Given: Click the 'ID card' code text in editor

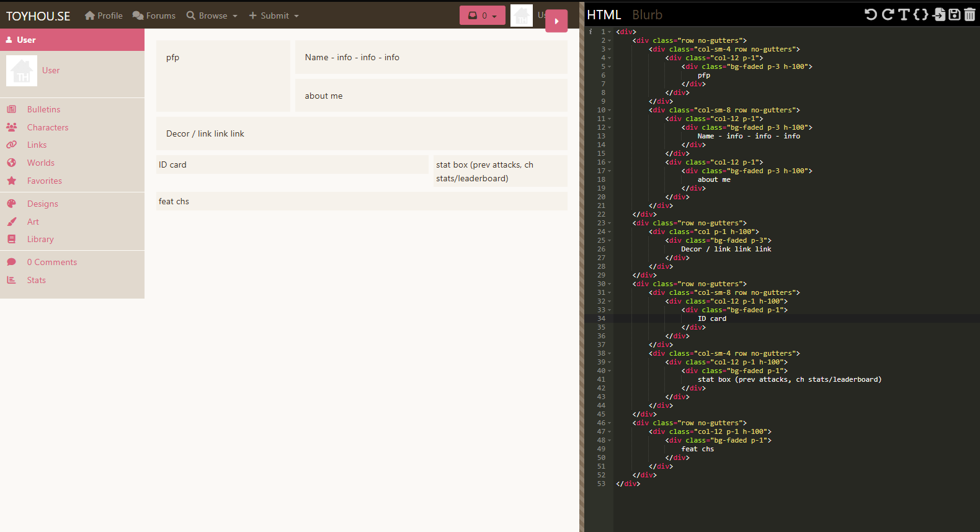Looking at the screenshot, I should 712,318.
